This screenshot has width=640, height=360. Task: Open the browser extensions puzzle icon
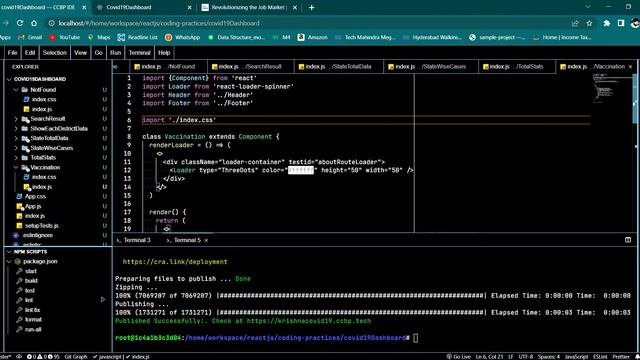607,23
